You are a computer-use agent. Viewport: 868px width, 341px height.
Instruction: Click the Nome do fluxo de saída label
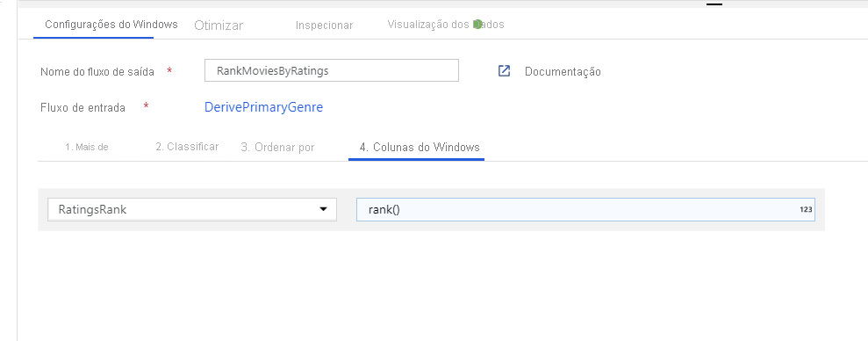point(97,71)
